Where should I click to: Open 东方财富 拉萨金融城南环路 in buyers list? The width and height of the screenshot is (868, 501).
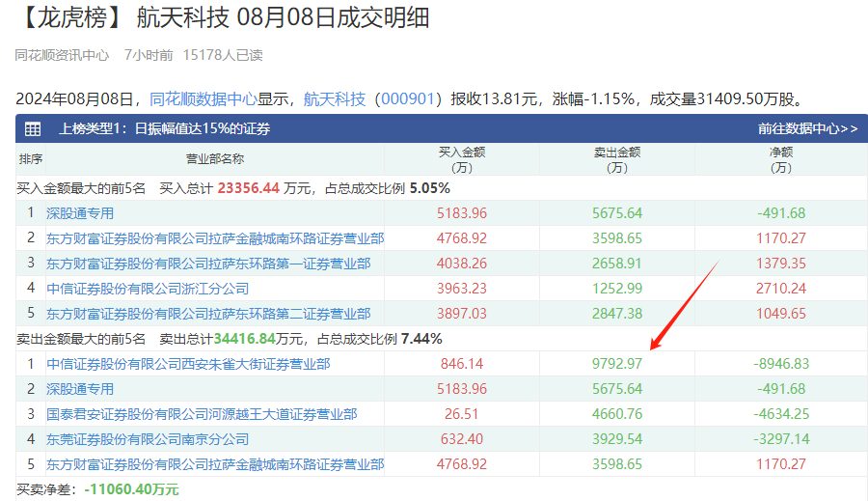[215, 238]
